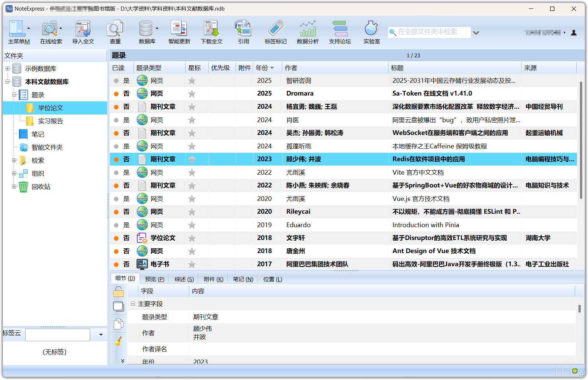
Task: Open the 标签云 tag cloud dropdown arrow
Action: point(101,334)
